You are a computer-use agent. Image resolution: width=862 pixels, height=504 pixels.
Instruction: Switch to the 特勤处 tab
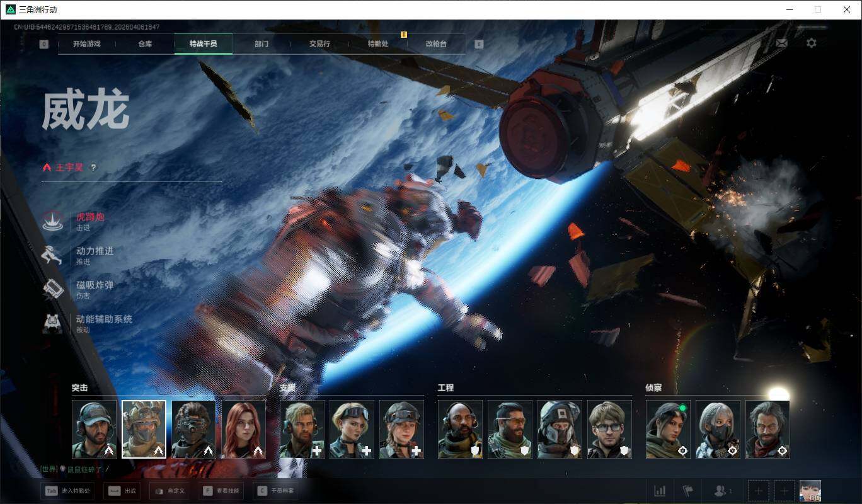[x=378, y=44]
